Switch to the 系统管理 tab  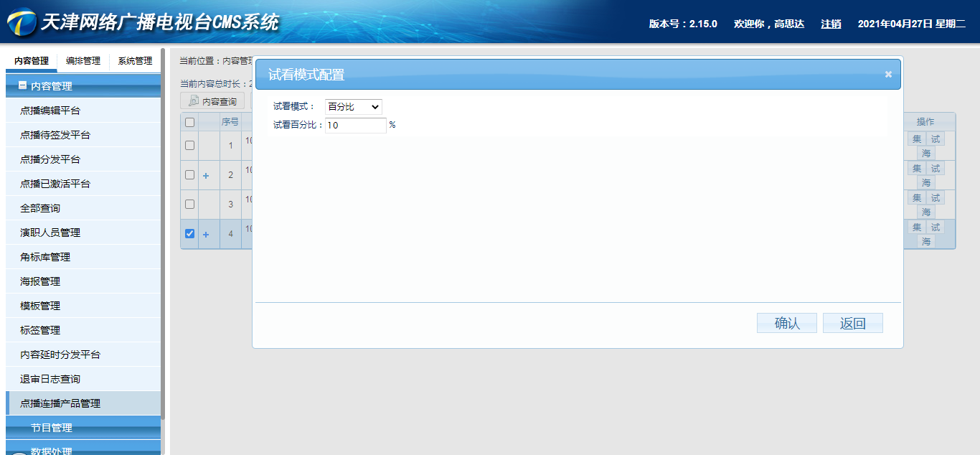pyautogui.click(x=135, y=61)
